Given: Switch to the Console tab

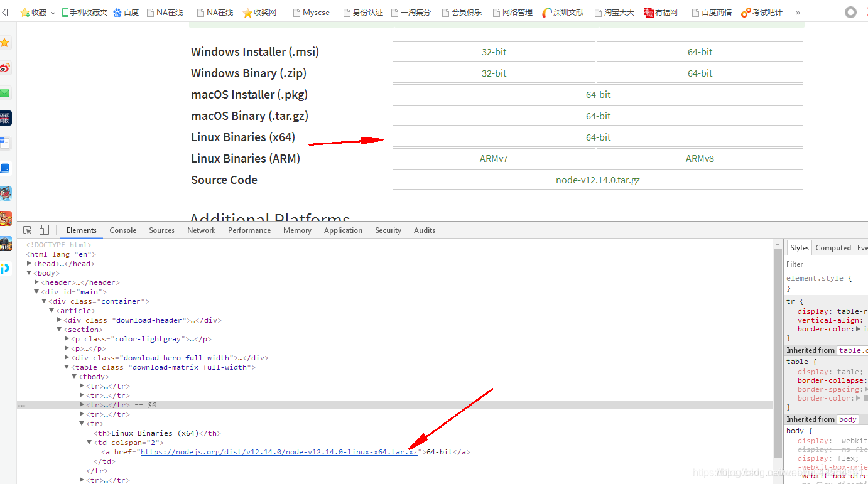Looking at the screenshot, I should [123, 230].
